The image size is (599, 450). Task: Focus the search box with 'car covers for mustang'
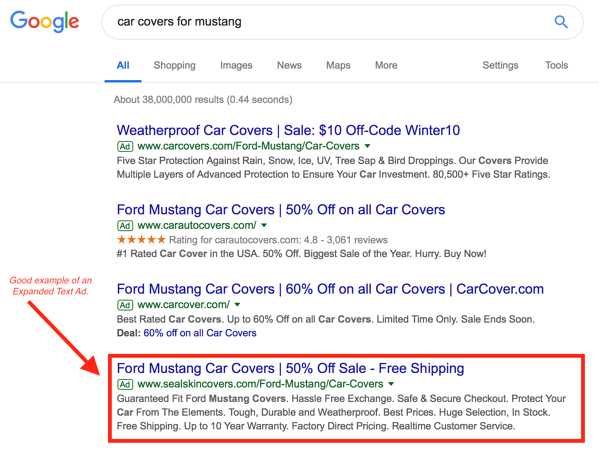tap(342, 22)
